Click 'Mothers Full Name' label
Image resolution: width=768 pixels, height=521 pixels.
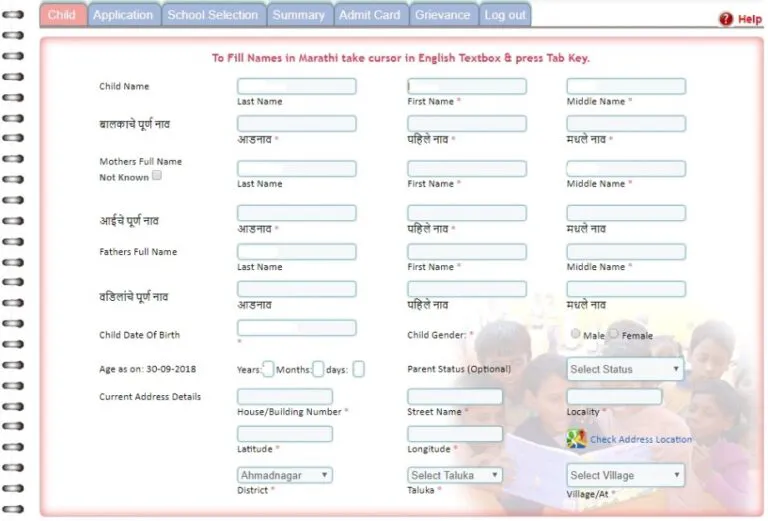[141, 162]
